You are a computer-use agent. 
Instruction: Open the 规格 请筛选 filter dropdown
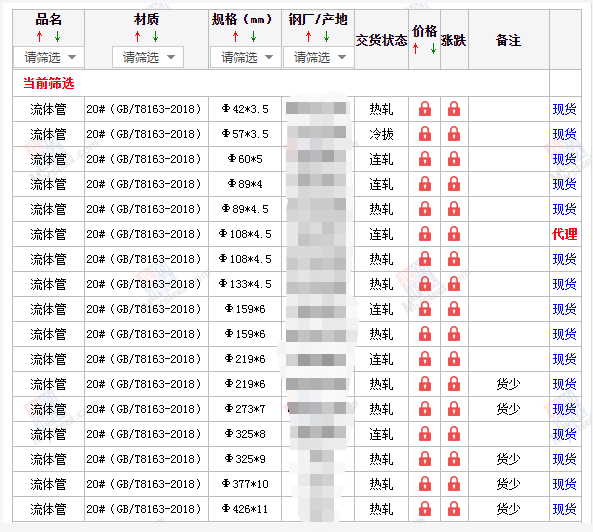[x=246, y=57]
